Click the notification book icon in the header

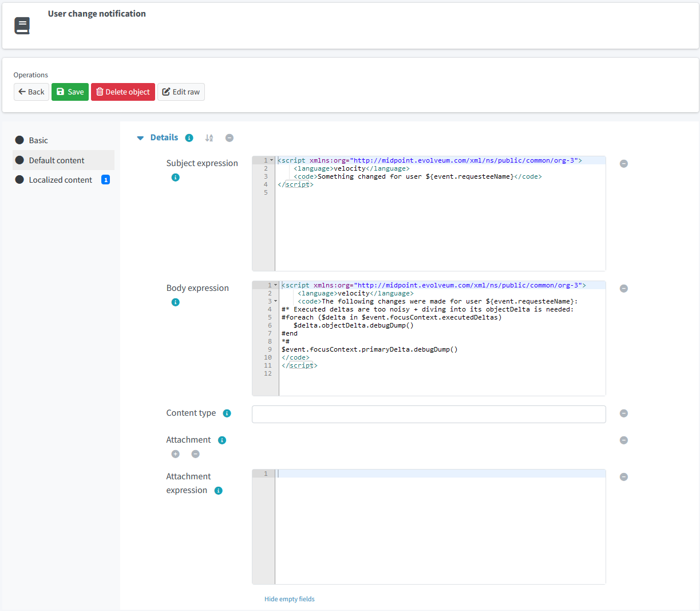pyautogui.click(x=22, y=25)
